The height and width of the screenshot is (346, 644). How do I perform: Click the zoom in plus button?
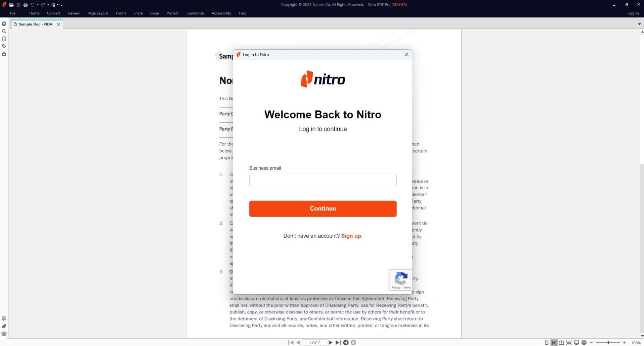(625, 343)
